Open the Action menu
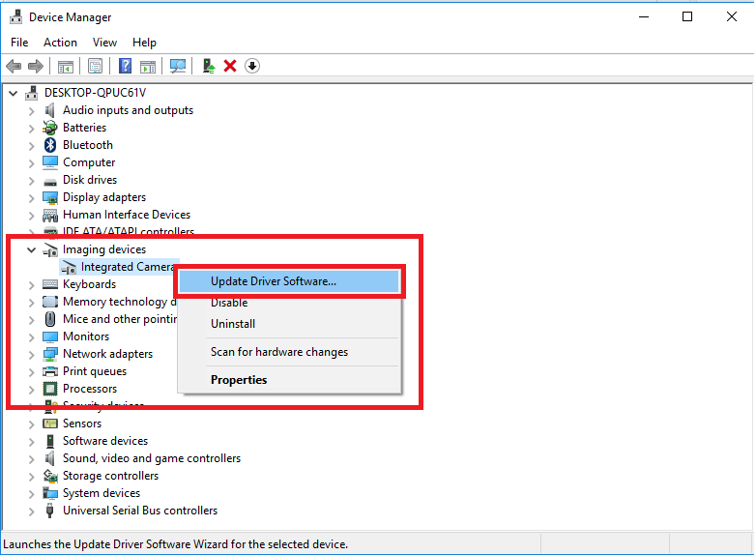 60,43
